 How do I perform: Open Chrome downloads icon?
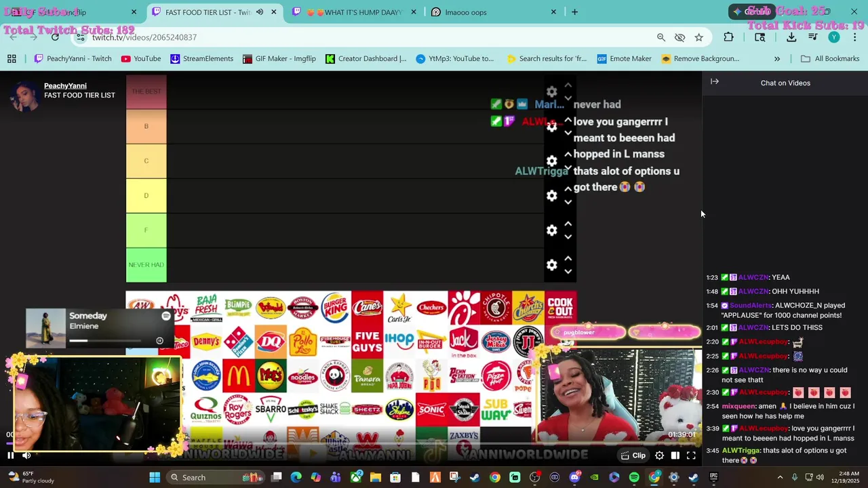[x=791, y=37]
